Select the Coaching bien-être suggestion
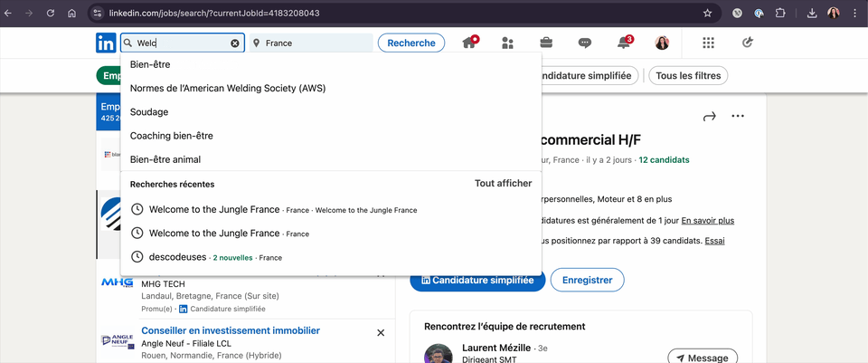Viewport: 868px width, 363px height. (172, 136)
